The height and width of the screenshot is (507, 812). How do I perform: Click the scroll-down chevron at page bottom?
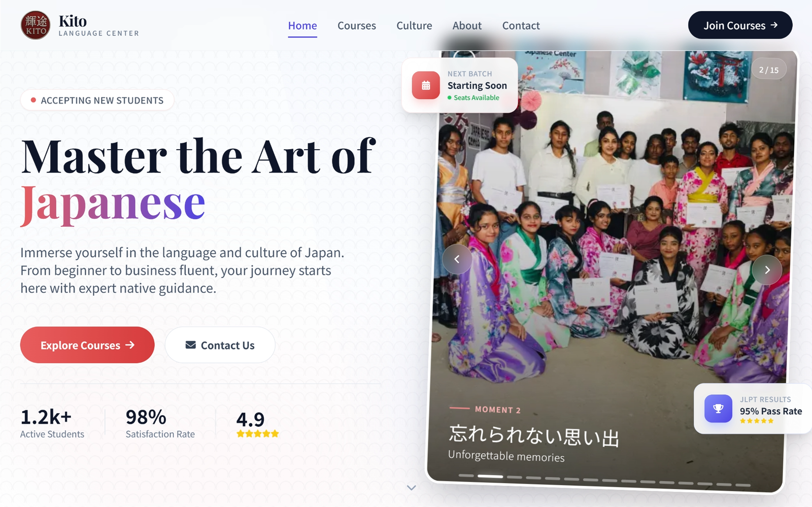(x=412, y=488)
